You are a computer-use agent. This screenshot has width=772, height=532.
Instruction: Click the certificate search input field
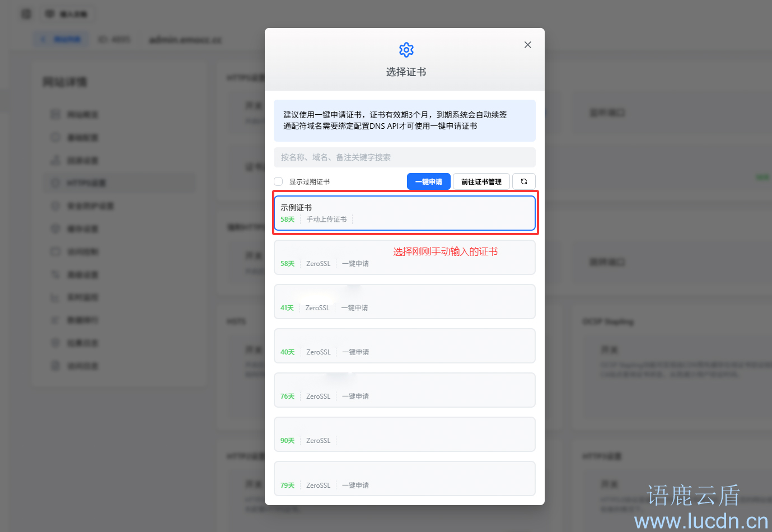pyautogui.click(x=405, y=157)
